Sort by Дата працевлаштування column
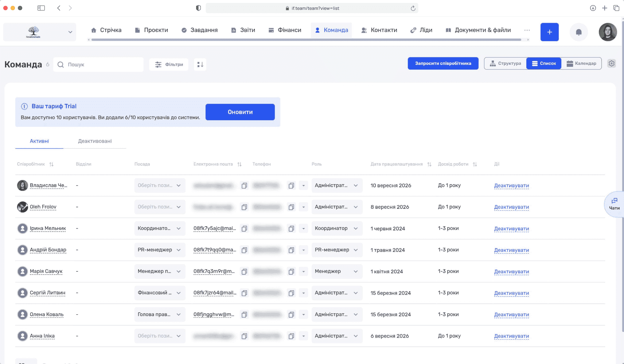The image size is (624, 364). point(429,164)
